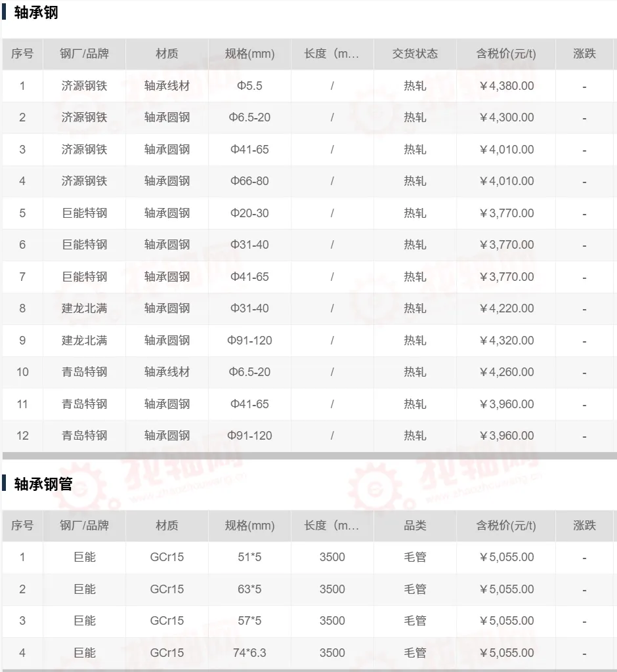This screenshot has width=617, height=672.
Task: Select 74*6.3 specification cell
Action: (249, 653)
